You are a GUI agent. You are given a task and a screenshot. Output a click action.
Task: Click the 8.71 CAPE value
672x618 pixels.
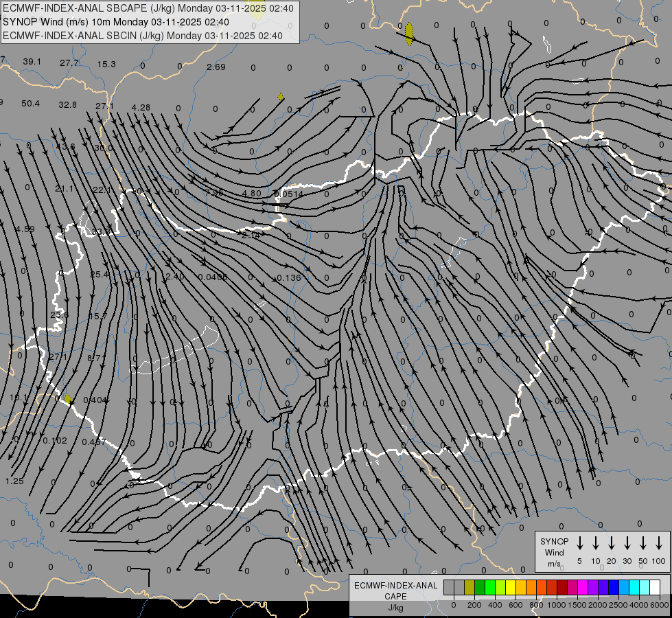tap(96, 358)
